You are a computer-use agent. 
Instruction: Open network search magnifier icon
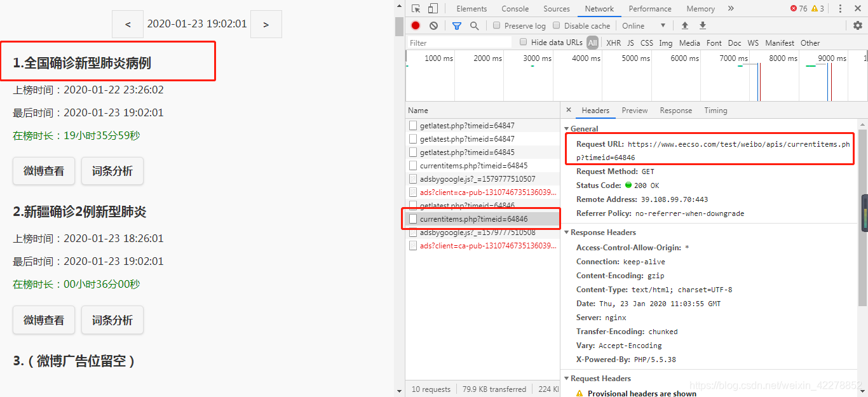(474, 25)
